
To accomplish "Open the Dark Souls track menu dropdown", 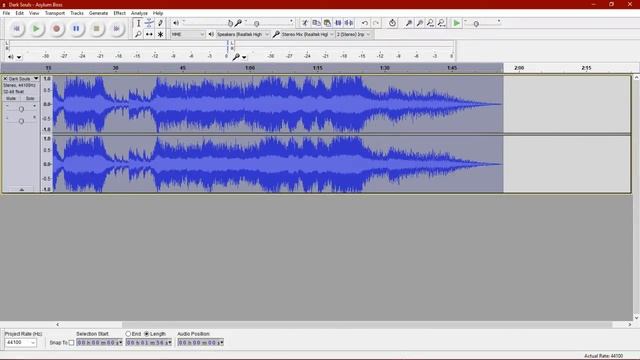I will click(x=36, y=78).
